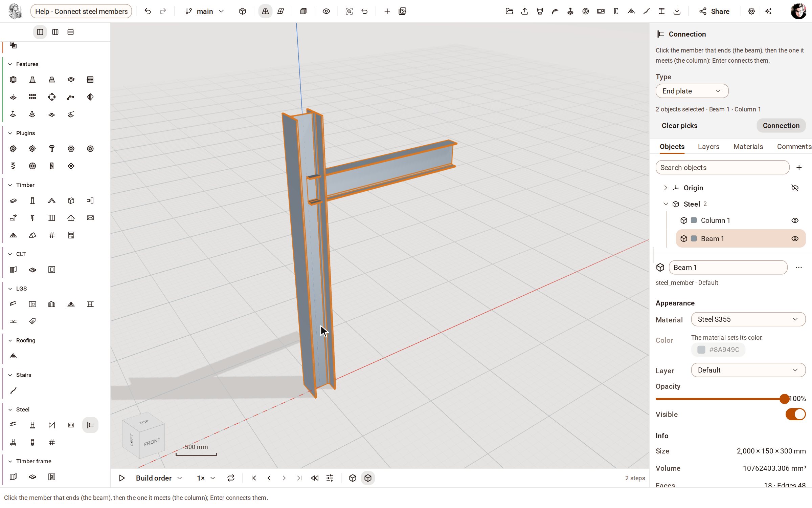
Task: Switch to the Layers tab
Action: click(x=708, y=146)
